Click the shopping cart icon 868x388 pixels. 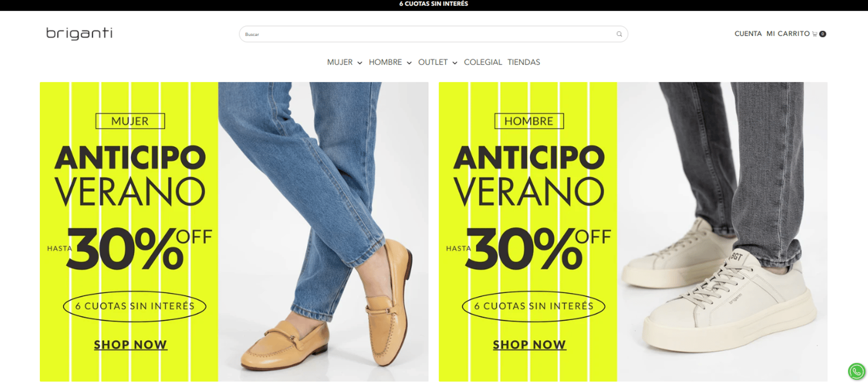[x=815, y=34]
